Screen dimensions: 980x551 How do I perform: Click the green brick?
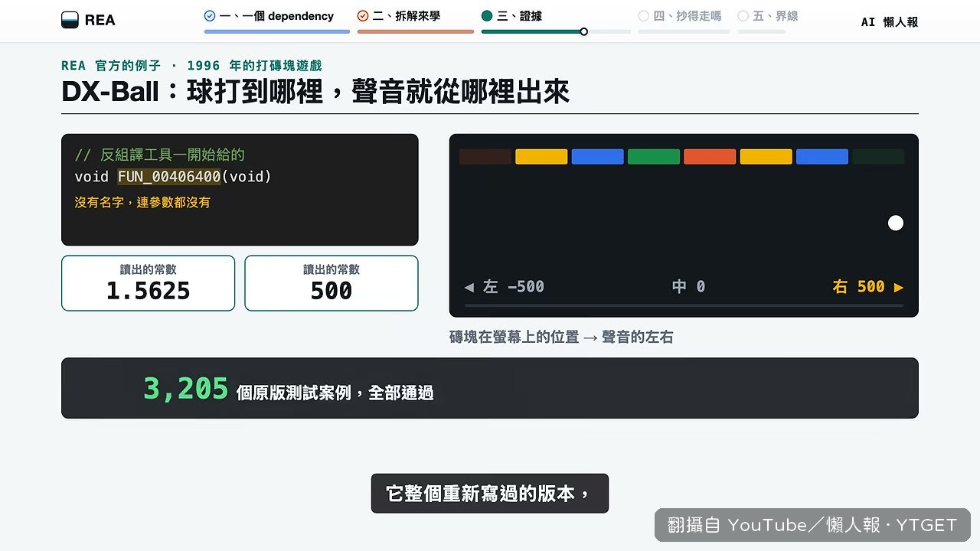pos(654,157)
